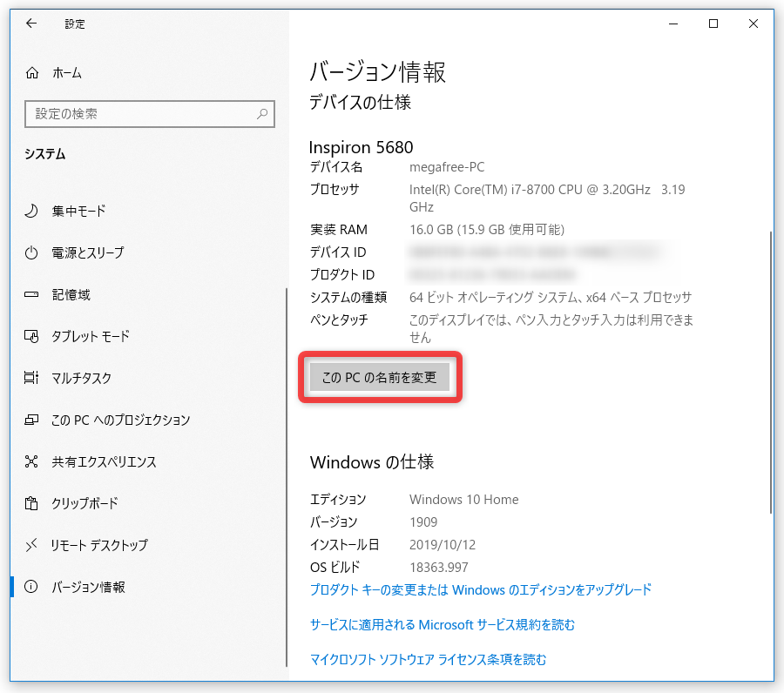The width and height of the screenshot is (784, 693).
Task: Click the multitask icon
Action: click(31, 378)
